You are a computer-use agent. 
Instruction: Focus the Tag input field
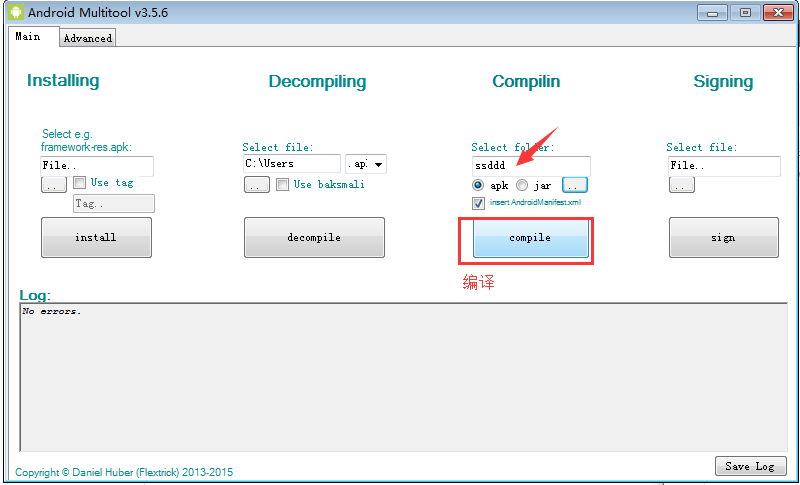pyautogui.click(x=114, y=203)
